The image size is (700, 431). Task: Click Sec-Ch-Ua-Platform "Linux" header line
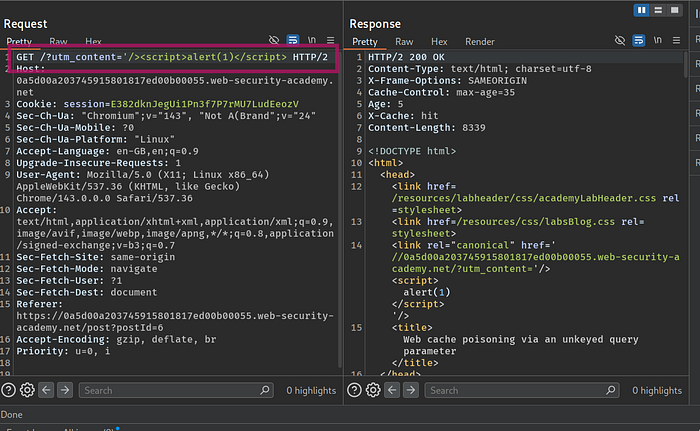pos(96,139)
